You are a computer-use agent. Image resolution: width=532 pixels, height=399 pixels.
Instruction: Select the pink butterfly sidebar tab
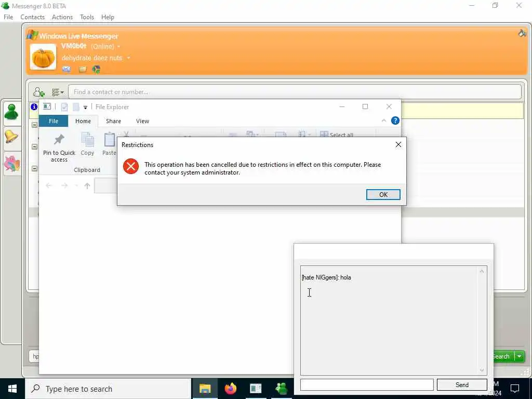click(x=12, y=164)
